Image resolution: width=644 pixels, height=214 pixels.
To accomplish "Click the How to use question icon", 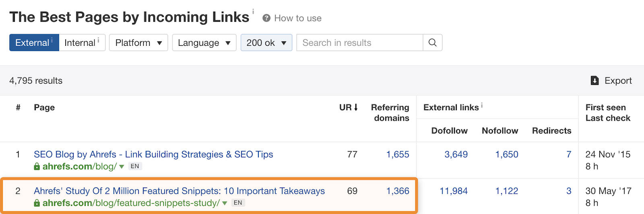I will 266,18.
